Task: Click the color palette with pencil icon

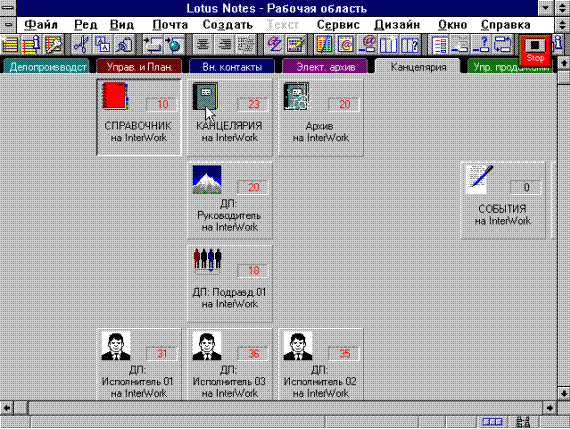Action: (x=296, y=45)
